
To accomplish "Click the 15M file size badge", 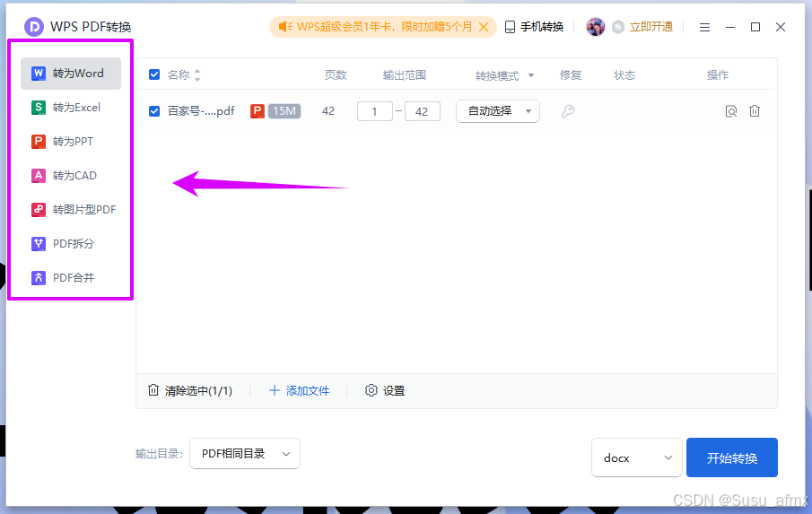I will [284, 111].
